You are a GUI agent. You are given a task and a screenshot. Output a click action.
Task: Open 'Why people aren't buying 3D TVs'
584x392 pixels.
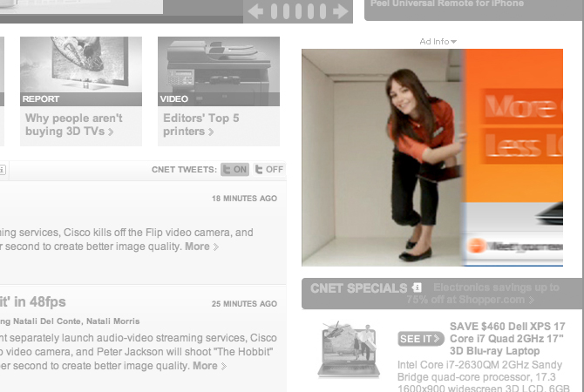tap(74, 125)
